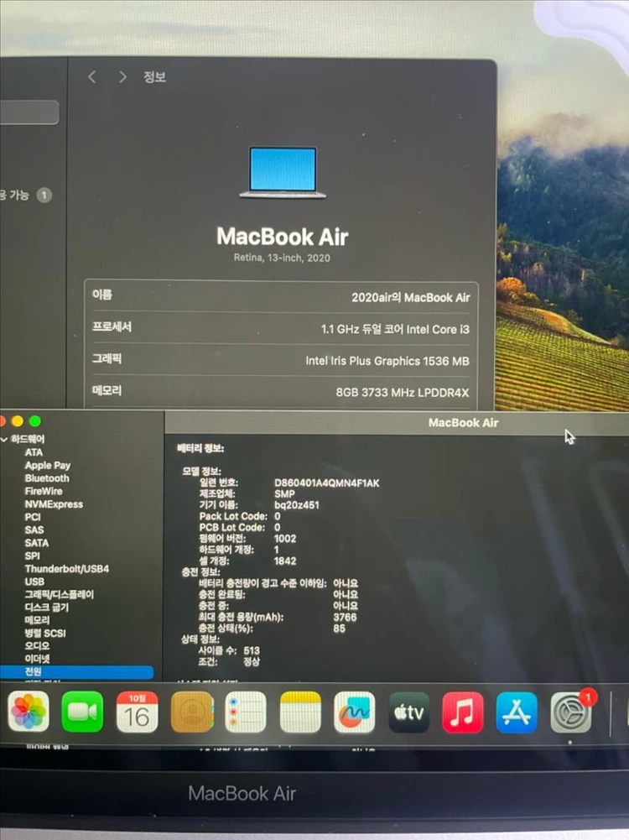Click the 배터리 정보 heading

200,448
